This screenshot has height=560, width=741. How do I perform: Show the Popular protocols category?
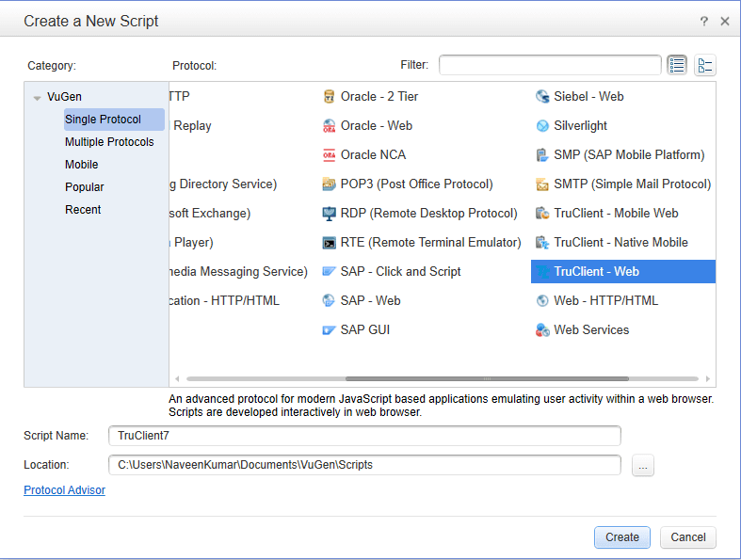[x=85, y=187]
